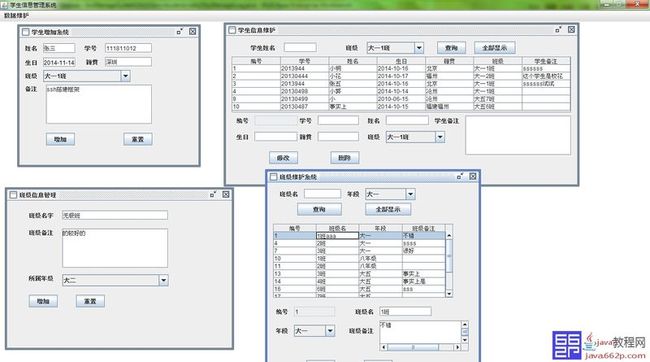This screenshot has width=650, height=362.
Task: Maximize the 班级维护系统 internal window
Action: [x=459, y=177]
